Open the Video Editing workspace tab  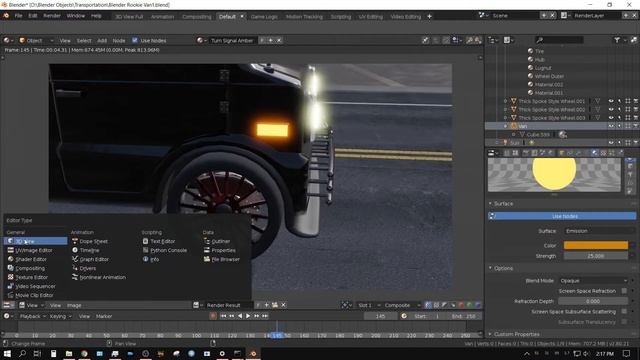click(x=405, y=17)
